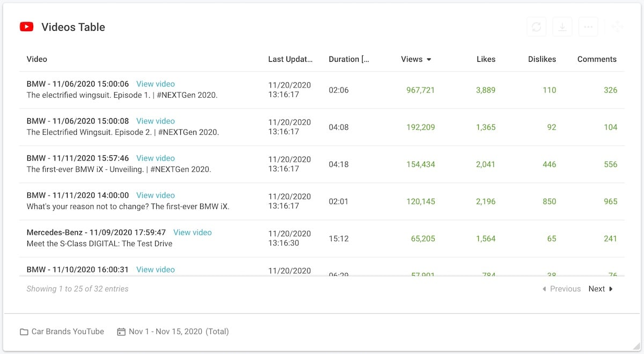Sort table by Comments column header
The image size is (644, 354).
tap(597, 59)
